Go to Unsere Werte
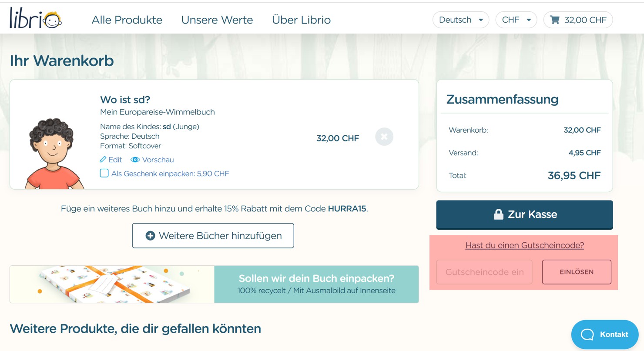Viewport: 644px width, 351px height. (x=217, y=20)
